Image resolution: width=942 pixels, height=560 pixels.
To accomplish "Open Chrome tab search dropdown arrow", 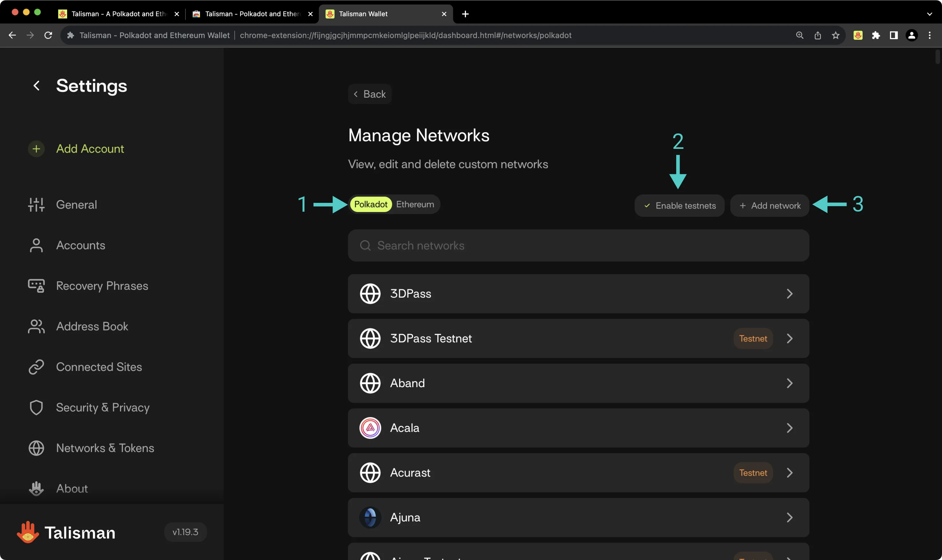I will [x=929, y=14].
